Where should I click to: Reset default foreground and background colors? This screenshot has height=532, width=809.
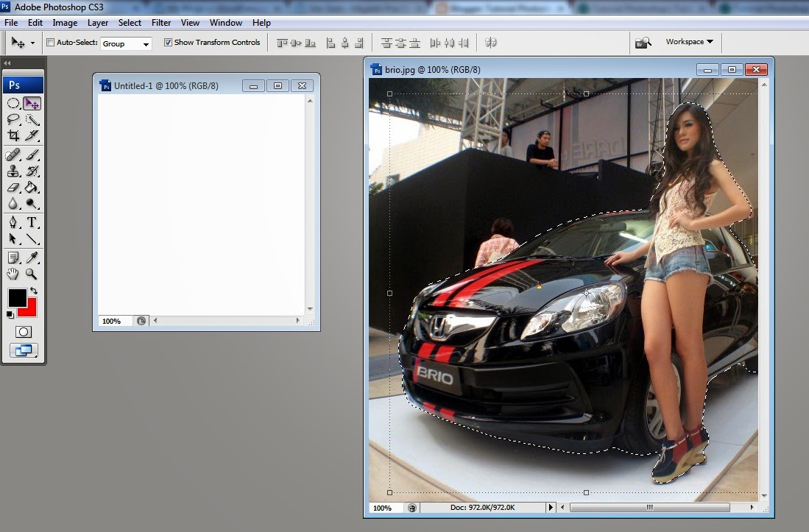pyautogui.click(x=10, y=314)
